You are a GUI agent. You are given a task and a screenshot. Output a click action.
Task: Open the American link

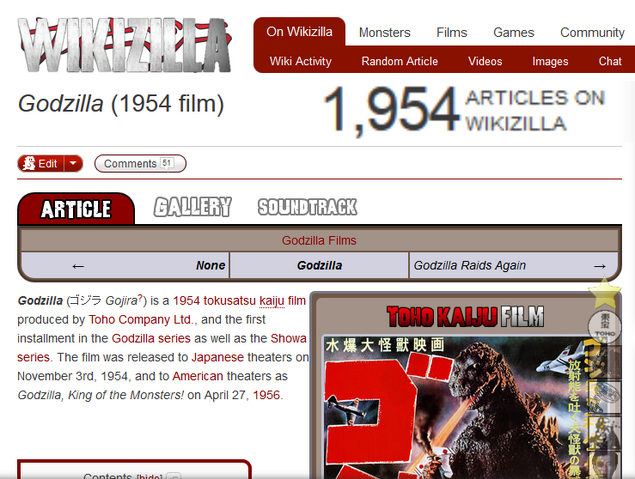tap(198, 376)
